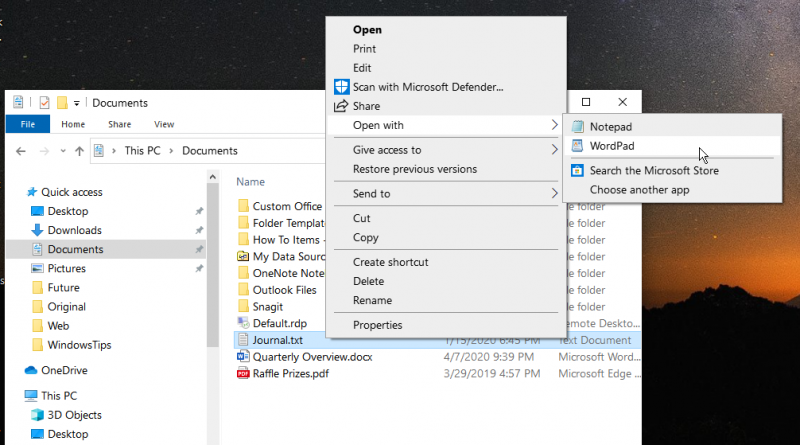The height and width of the screenshot is (445, 800).
Task: Click the Microsoft Defender shield icon
Action: (x=341, y=87)
